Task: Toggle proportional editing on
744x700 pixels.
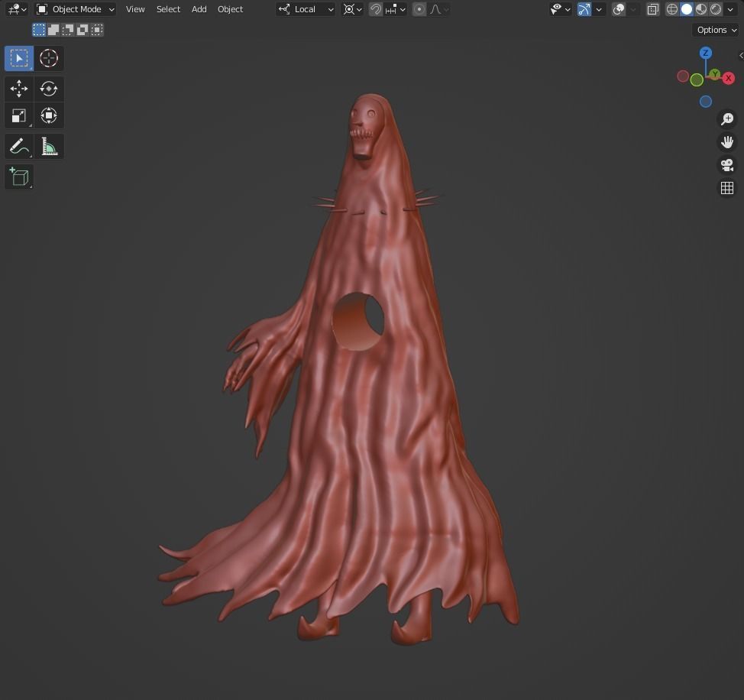Action: [x=419, y=9]
